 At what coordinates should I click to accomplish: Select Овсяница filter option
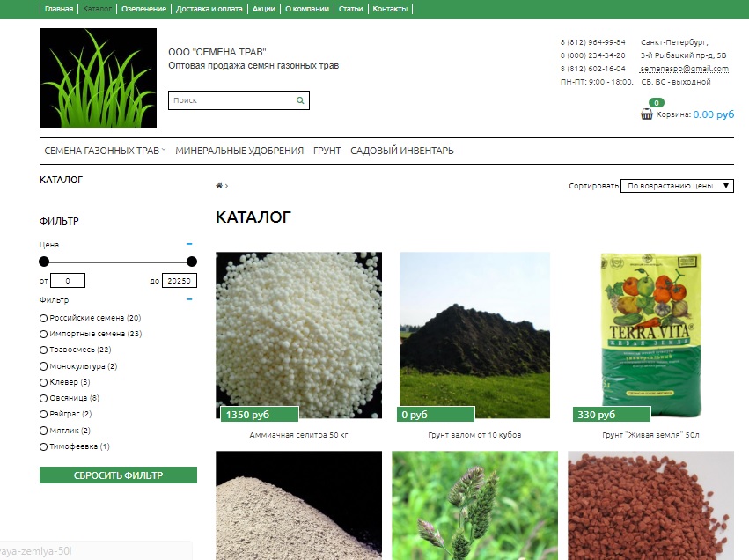tap(43, 399)
